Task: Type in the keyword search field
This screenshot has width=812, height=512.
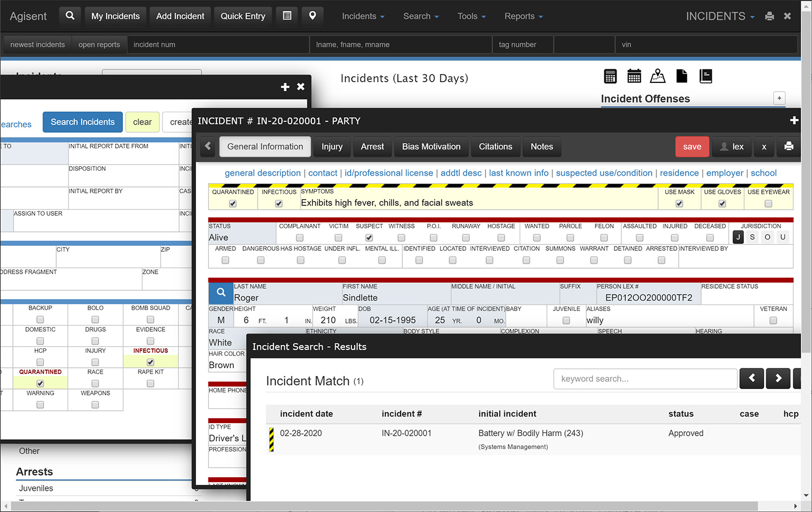Action: [644, 379]
